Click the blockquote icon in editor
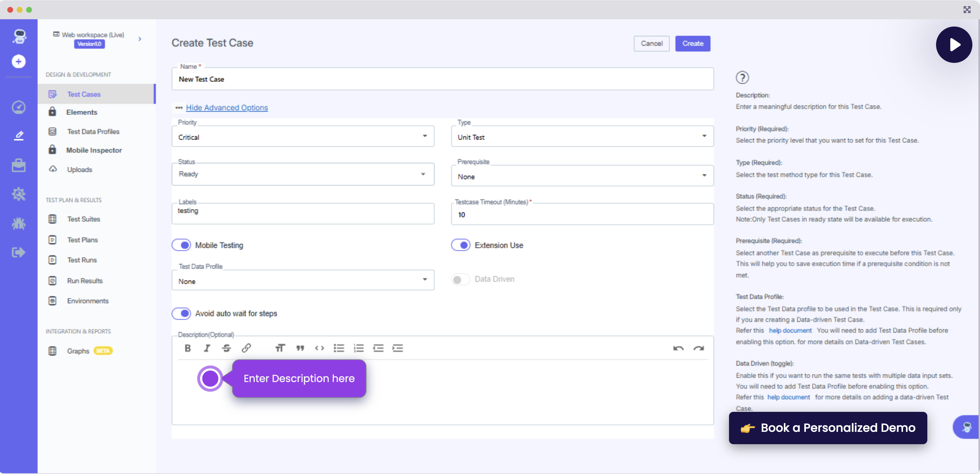The height and width of the screenshot is (474, 980). (300, 348)
